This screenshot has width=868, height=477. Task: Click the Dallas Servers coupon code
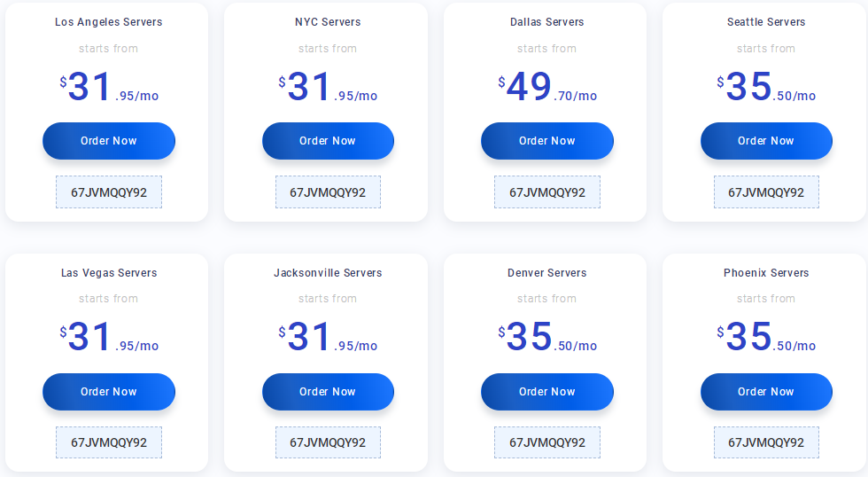point(547,192)
